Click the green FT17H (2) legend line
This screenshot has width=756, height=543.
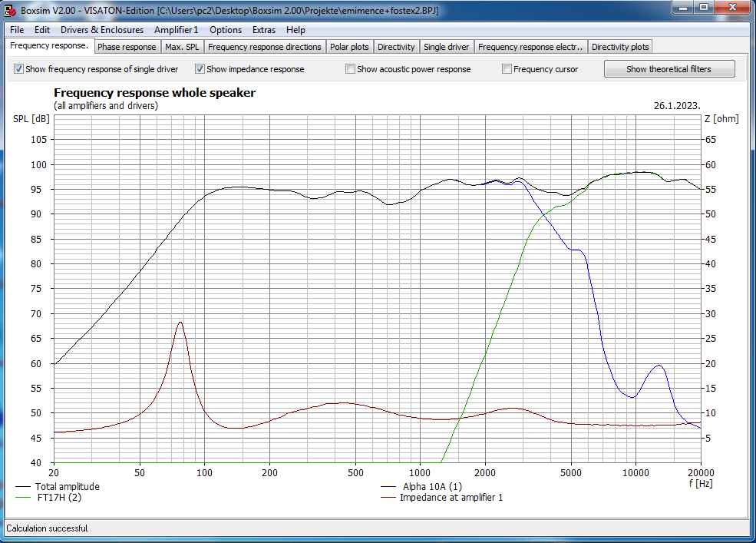(23, 498)
